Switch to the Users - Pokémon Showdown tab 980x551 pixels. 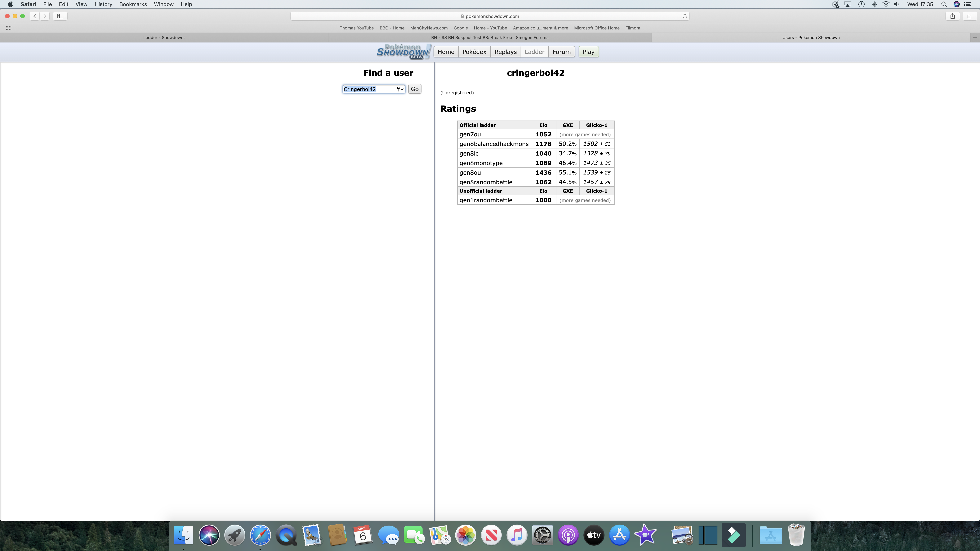(811, 37)
